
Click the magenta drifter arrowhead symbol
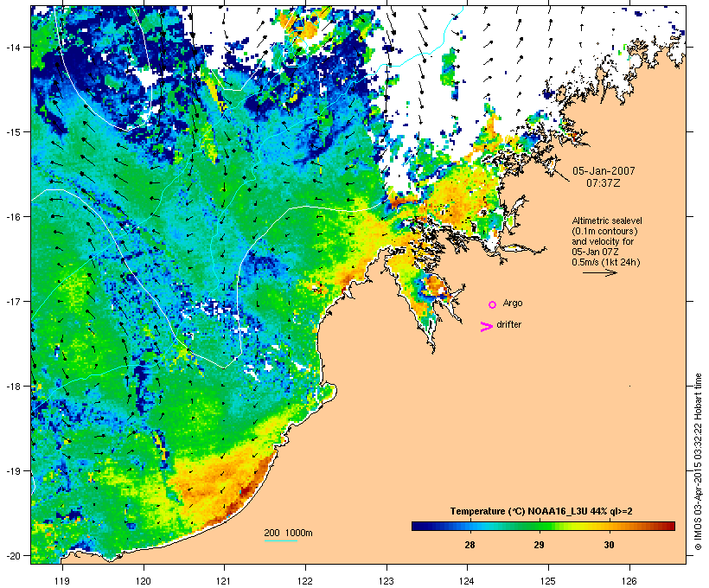point(487,327)
